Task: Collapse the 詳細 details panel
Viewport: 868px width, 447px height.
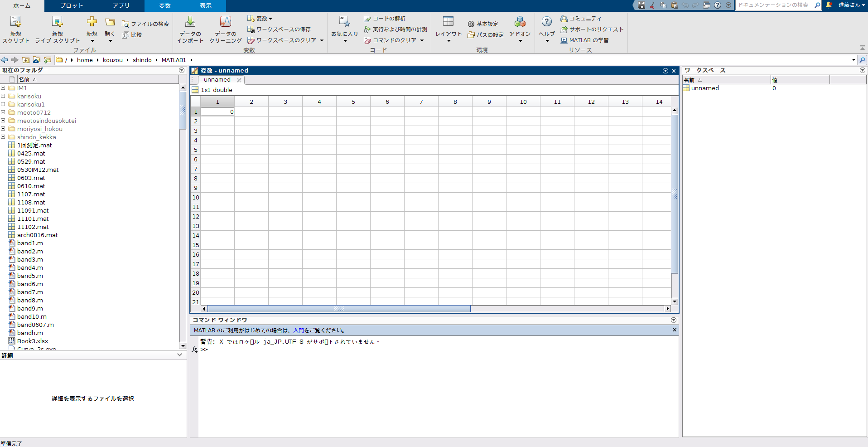Action: 180,355
